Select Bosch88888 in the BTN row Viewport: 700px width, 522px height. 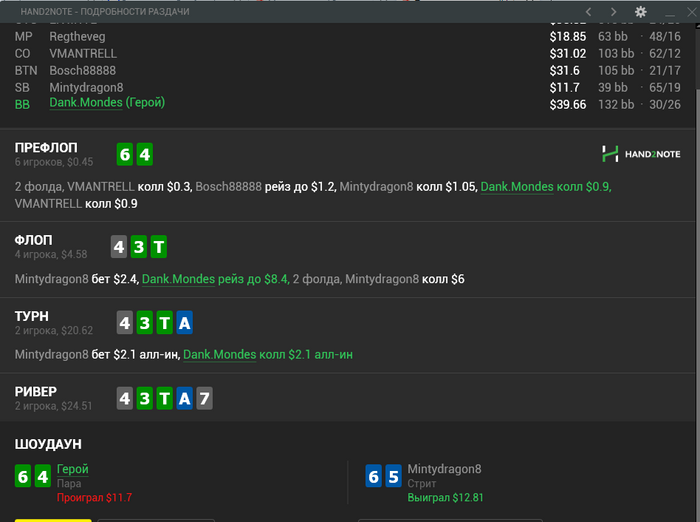pyautogui.click(x=83, y=71)
